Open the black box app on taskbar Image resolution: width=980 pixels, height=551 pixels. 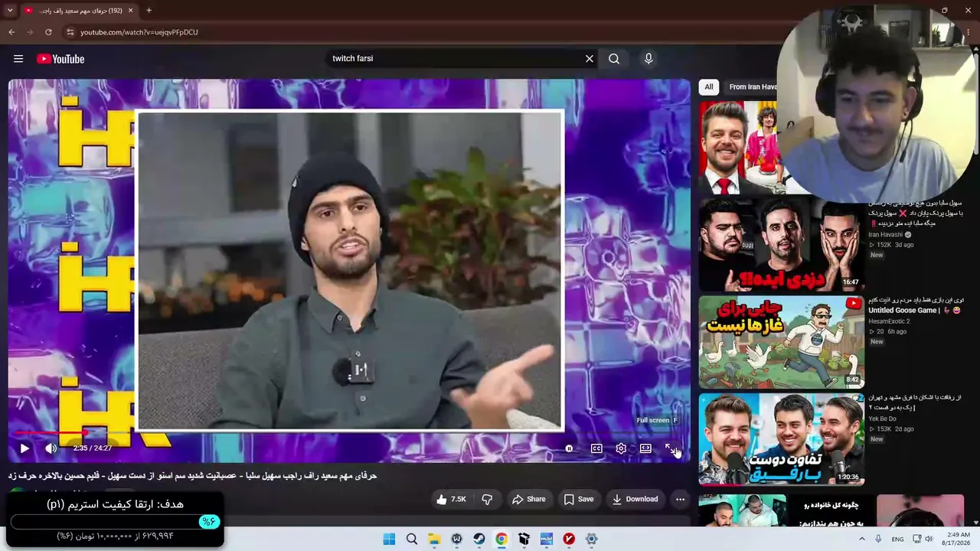click(x=524, y=539)
